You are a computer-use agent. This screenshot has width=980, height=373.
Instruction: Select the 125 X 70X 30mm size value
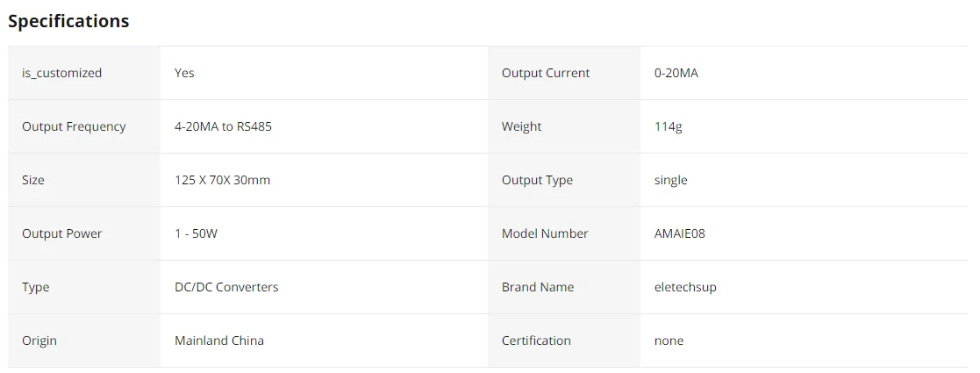[x=222, y=180]
